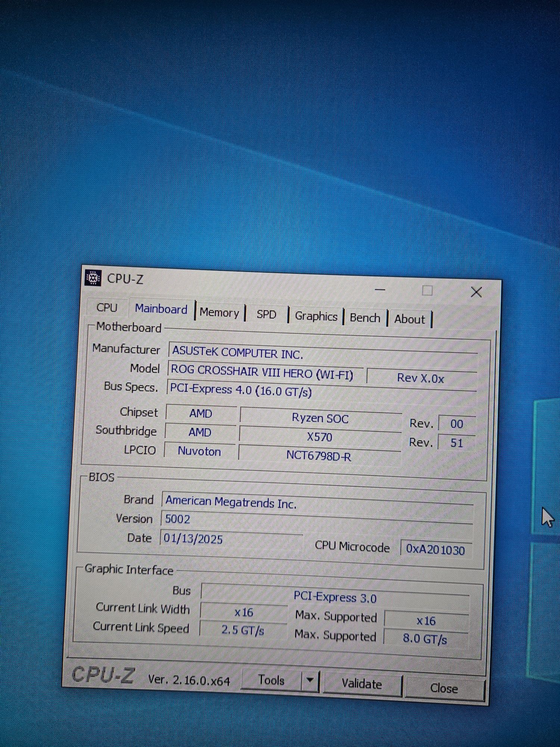
Task: Select the Mainboard tab
Action: tap(161, 309)
